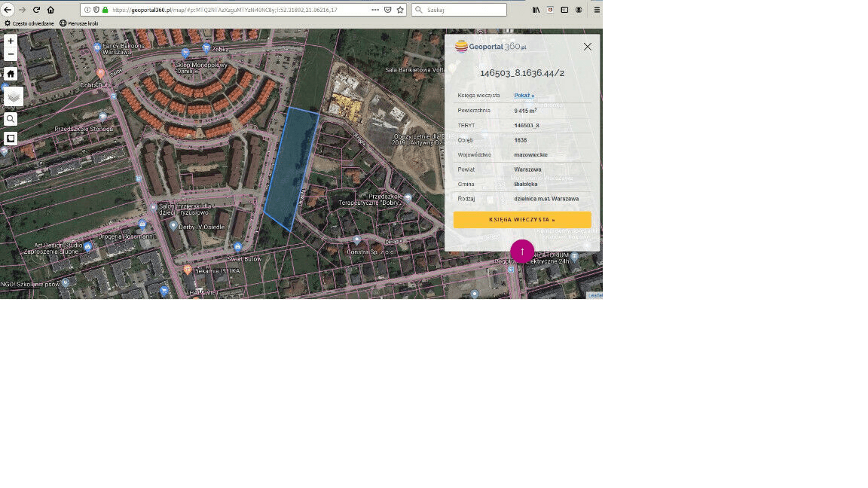The width and height of the screenshot is (868, 488).
Task: Click the Derby V Osiedle marker
Action: point(173,226)
